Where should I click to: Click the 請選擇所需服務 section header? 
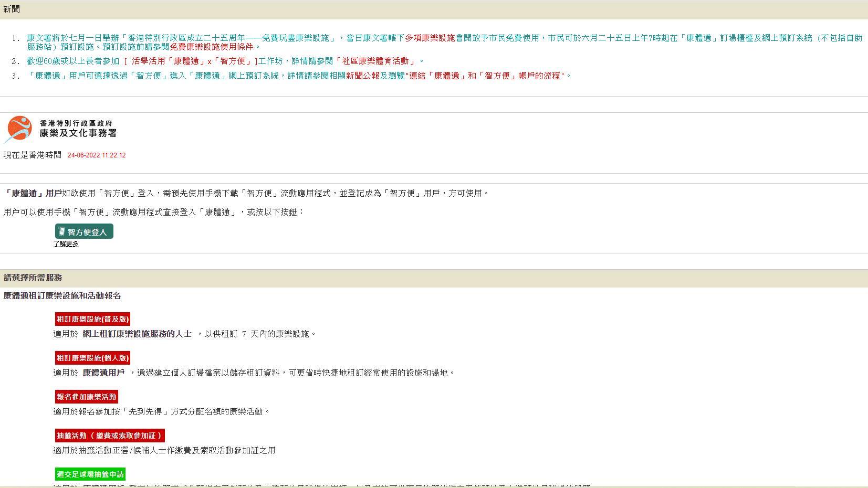click(434, 278)
